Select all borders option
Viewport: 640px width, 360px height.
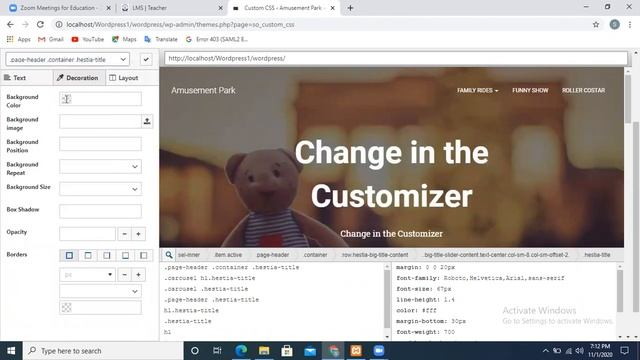(x=69, y=256)
